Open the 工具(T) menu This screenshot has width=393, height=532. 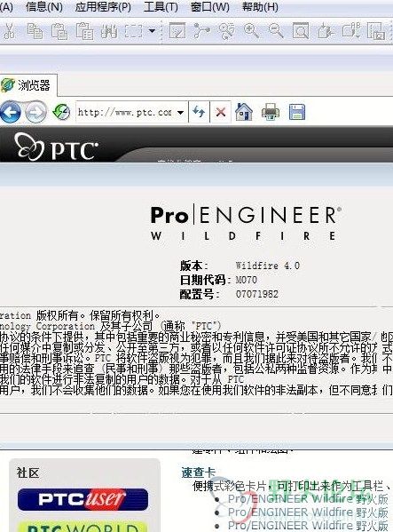click(x=161, y=6)
